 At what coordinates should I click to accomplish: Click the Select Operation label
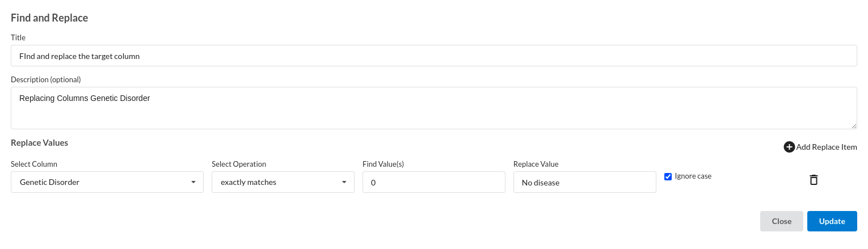coord(239,164)
